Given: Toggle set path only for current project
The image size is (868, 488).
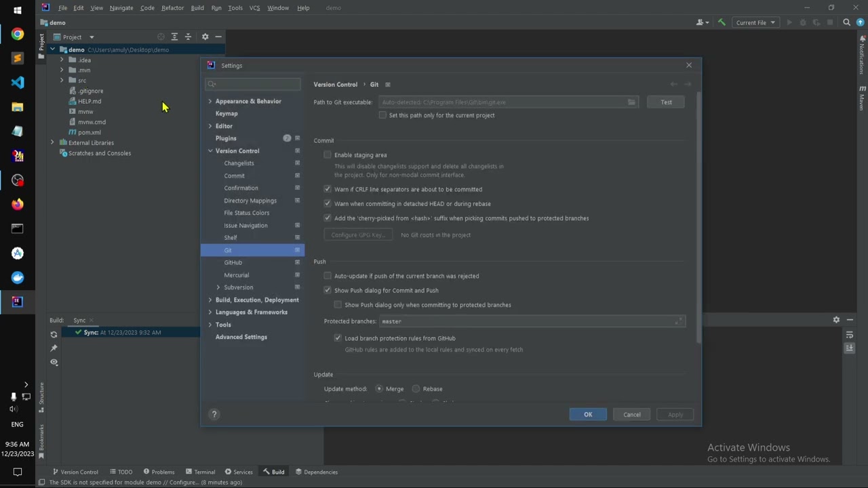Looking at the screenshot, I should point(382,115).
